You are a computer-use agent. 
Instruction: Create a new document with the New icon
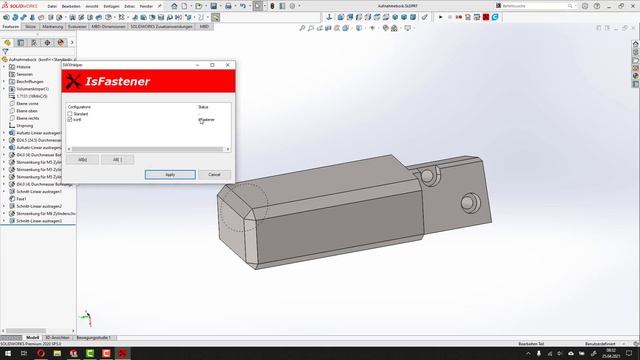[x=184, y=6]
